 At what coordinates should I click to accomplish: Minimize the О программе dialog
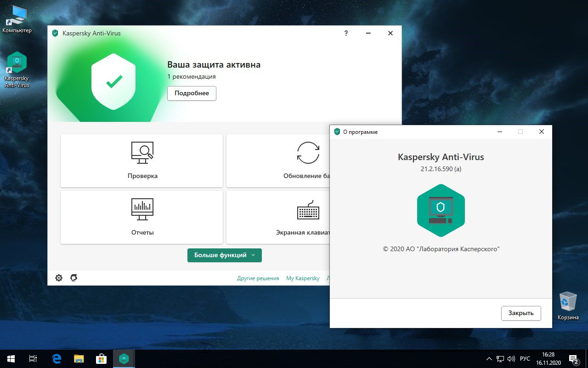pos(499,132)
